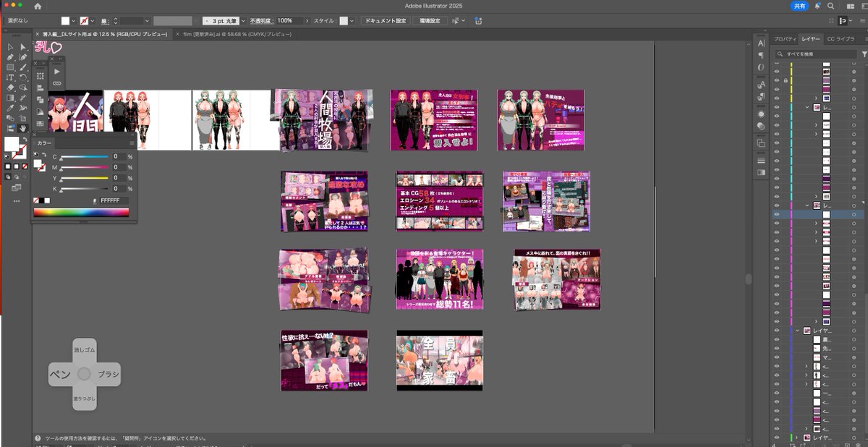Screen dimensions: 868x447
Task: Open the プロパティ panel tab
Action: 785,38
